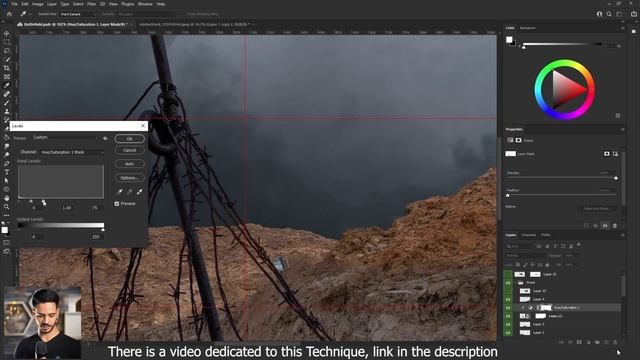Click Cancel in the Levels dialog
Viewport: 640px width, 360px height.
pyautogui.click(x=129, y=150)
